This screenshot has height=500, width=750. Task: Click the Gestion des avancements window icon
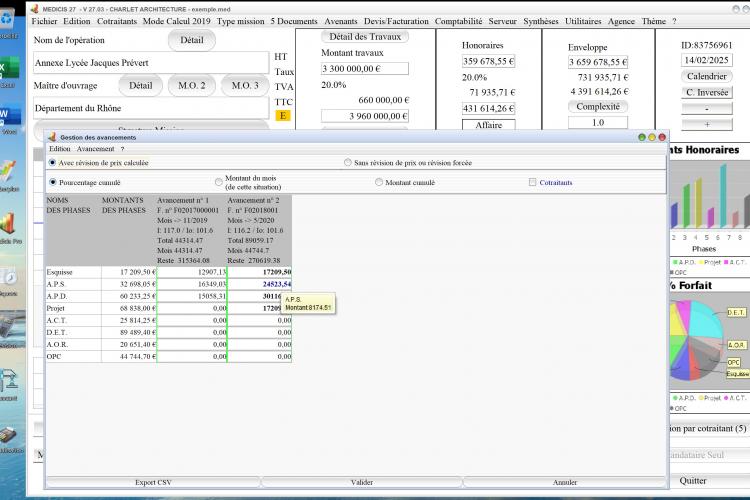[52, 137]
